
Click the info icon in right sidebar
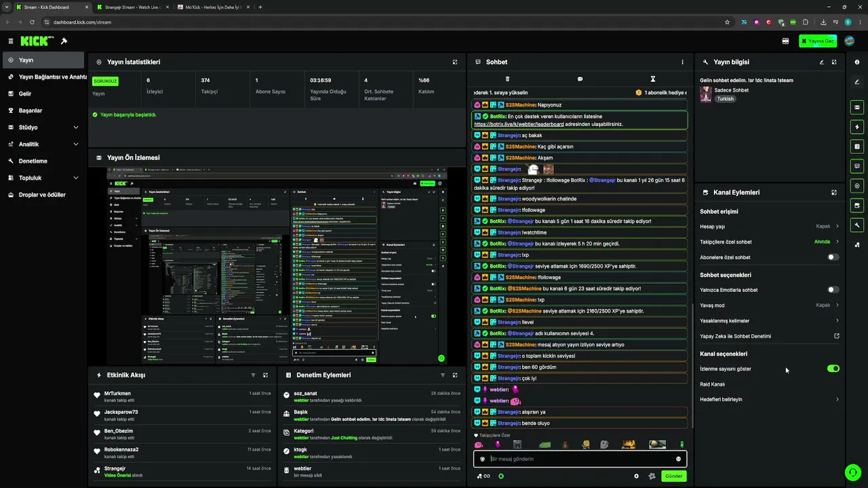click(x=857, y=62)
